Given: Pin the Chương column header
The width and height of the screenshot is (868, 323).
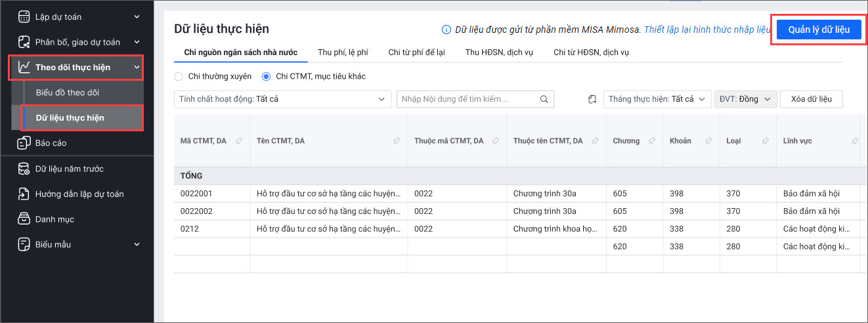Looking at the screenshot, I should (651, 141).
